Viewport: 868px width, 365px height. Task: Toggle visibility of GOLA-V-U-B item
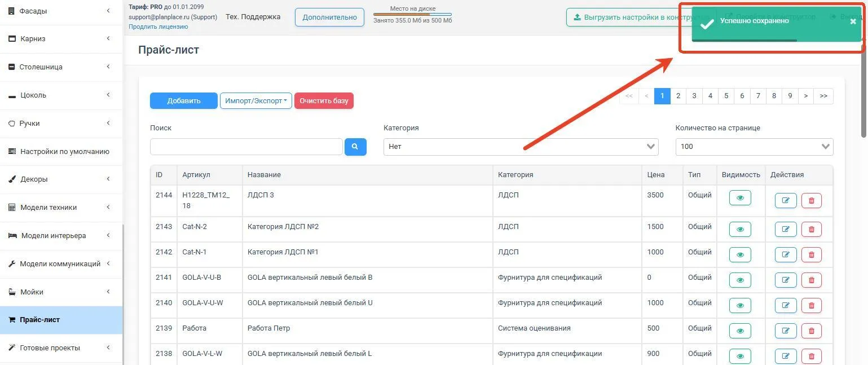(x=740, y=280)
